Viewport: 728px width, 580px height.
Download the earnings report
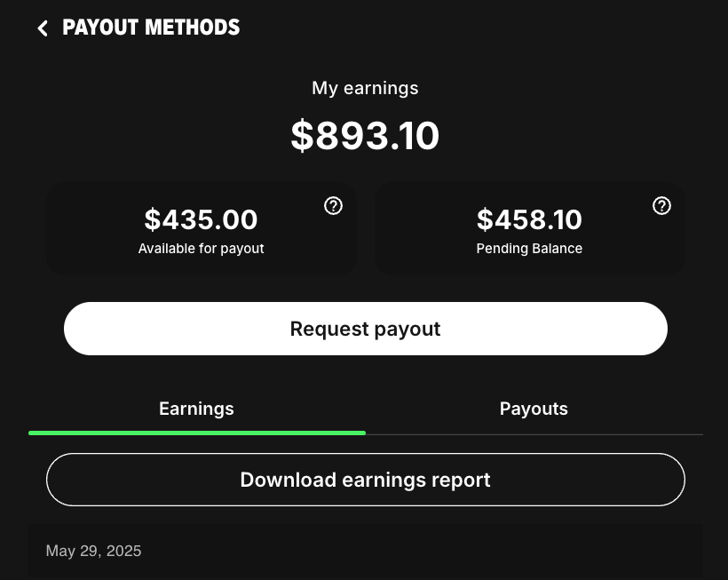365,480
